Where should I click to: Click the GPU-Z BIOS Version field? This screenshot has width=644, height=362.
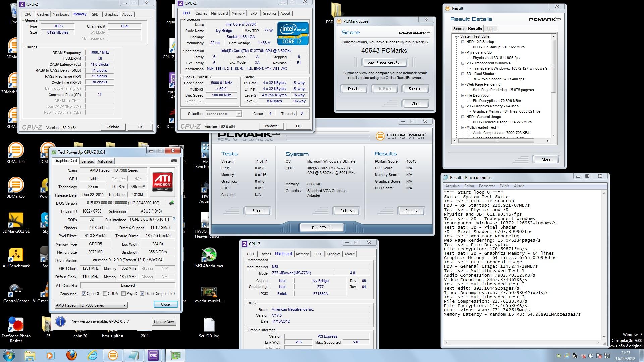coord(123,203)
